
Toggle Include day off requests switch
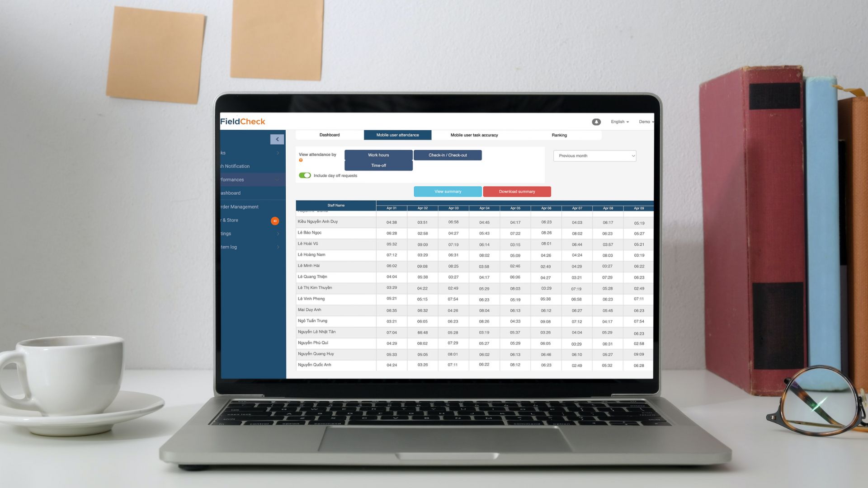pos(304,175)
